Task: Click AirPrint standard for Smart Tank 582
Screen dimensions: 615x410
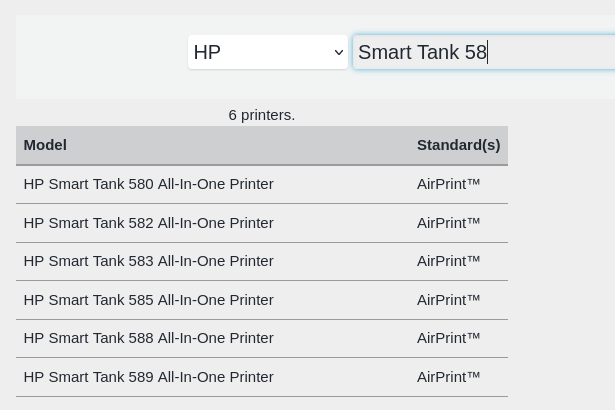Action: coord(448,222)
